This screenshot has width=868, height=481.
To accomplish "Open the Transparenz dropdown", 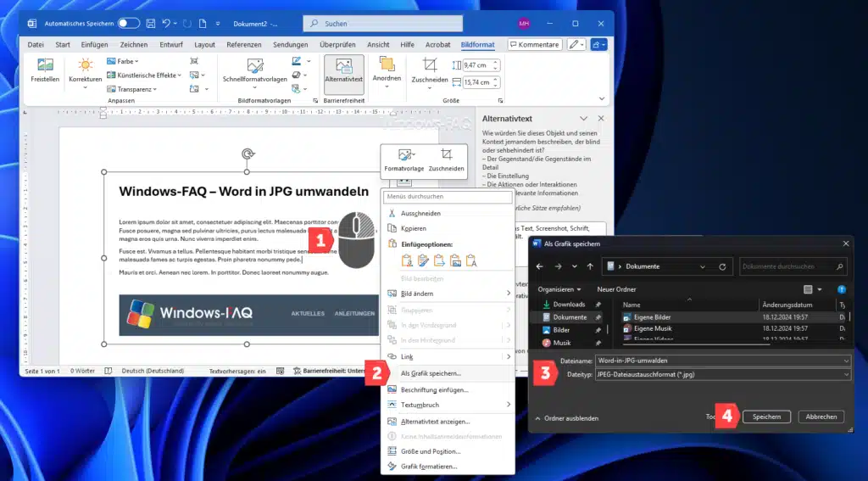I will [x=131, y=89].
